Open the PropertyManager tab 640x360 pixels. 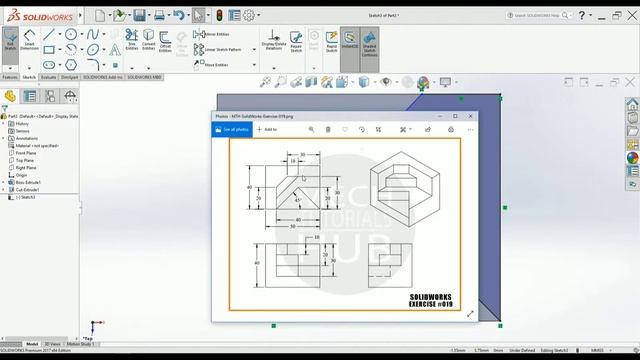[30, 96]
